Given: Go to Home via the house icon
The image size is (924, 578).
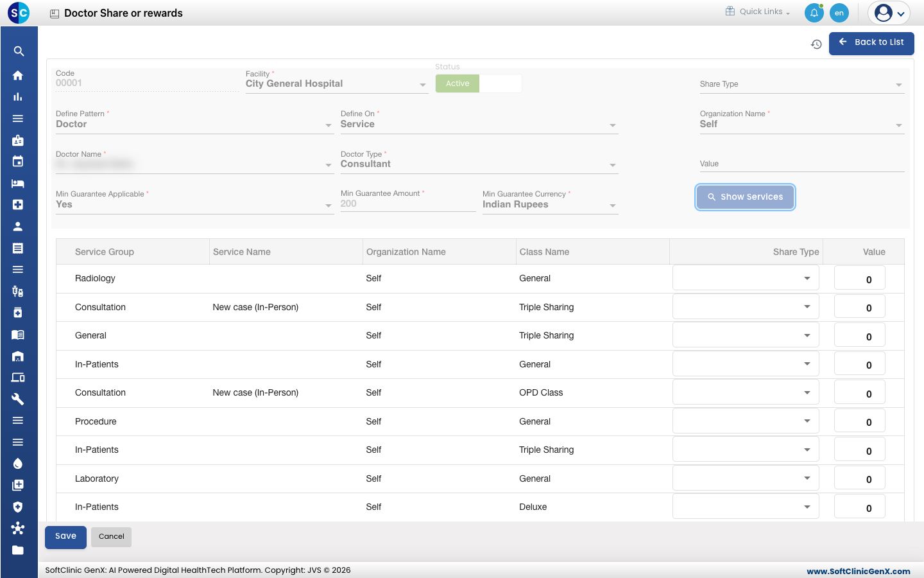Looking at the screenshot, I should [18, 75].
